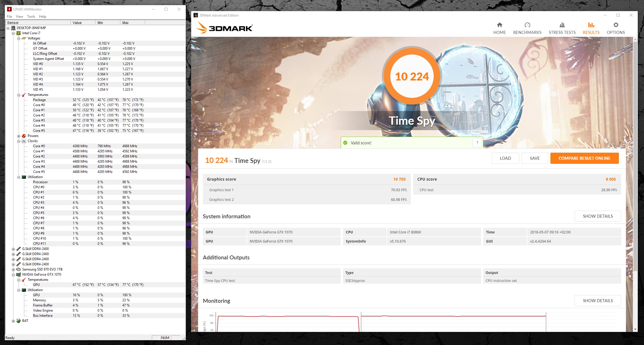Click the BAT battery icon

(x=19, y=321)
